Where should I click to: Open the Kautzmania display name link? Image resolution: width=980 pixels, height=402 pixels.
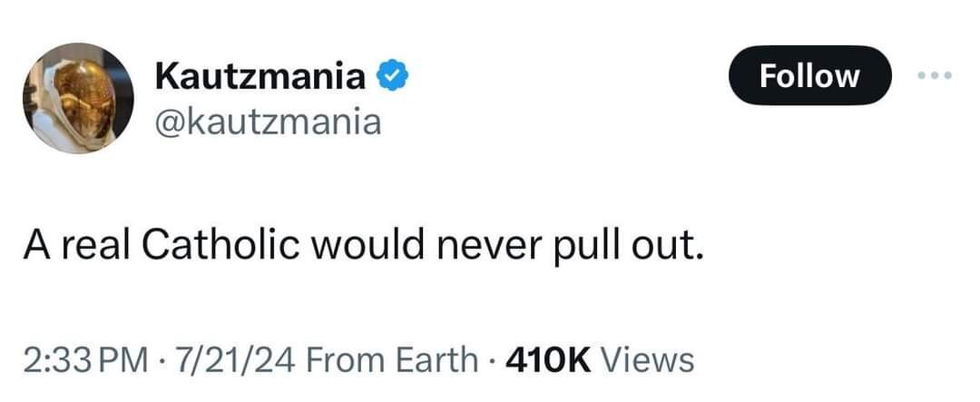tap(260, 77)
